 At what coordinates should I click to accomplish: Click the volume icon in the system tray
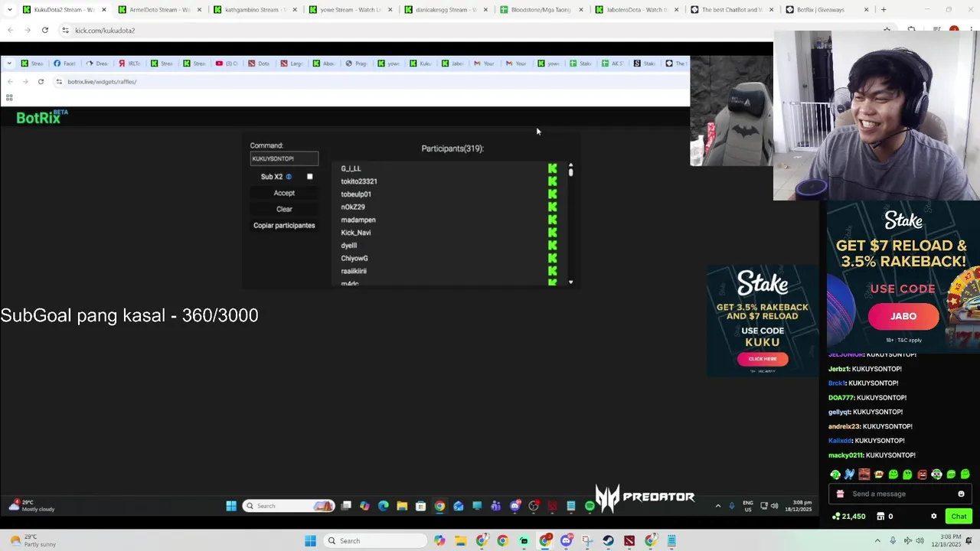tap(921, 541)
